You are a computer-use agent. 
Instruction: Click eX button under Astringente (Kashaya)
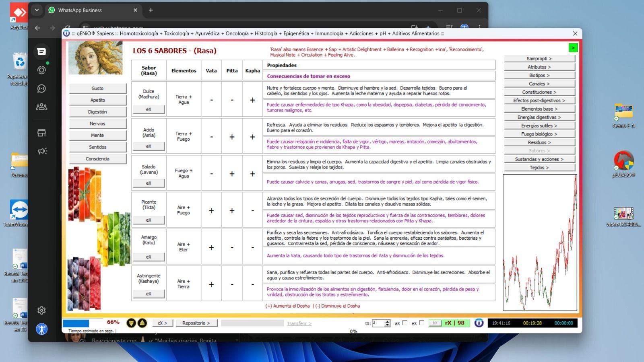tap(149, 294)
